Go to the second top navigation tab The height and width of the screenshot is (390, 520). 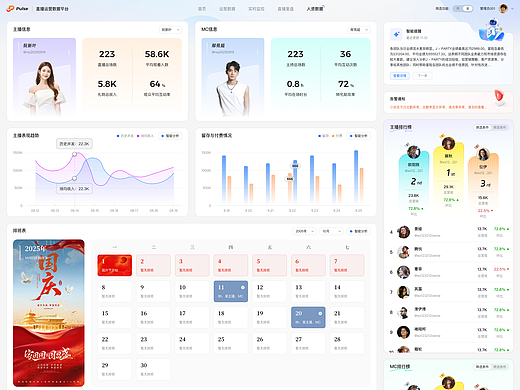coord(227,9)
